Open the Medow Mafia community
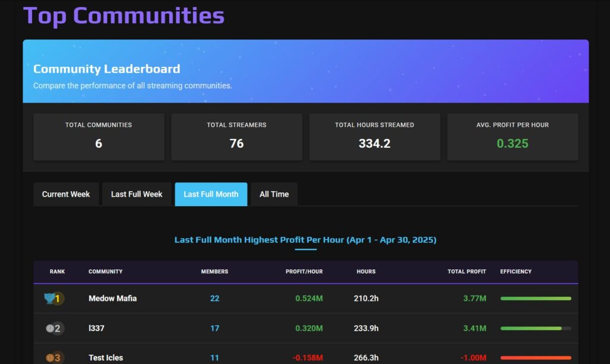610x364 pixels. click(x=113, y=298)
